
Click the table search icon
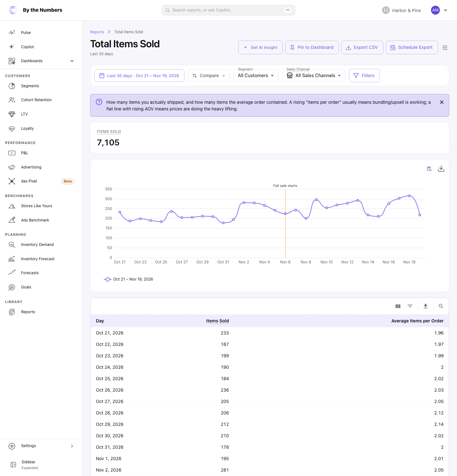[x=441, y=306]
